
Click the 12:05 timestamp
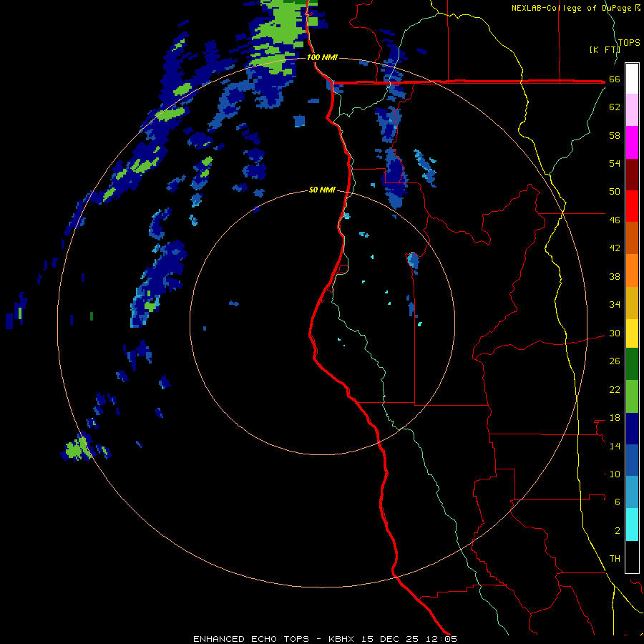(441, 639)
